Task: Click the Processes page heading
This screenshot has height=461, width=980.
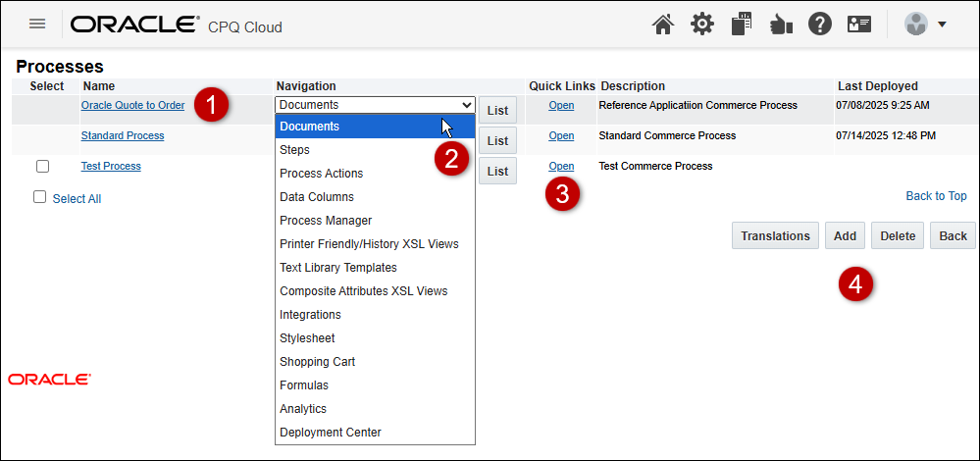Action: [60, 67]
